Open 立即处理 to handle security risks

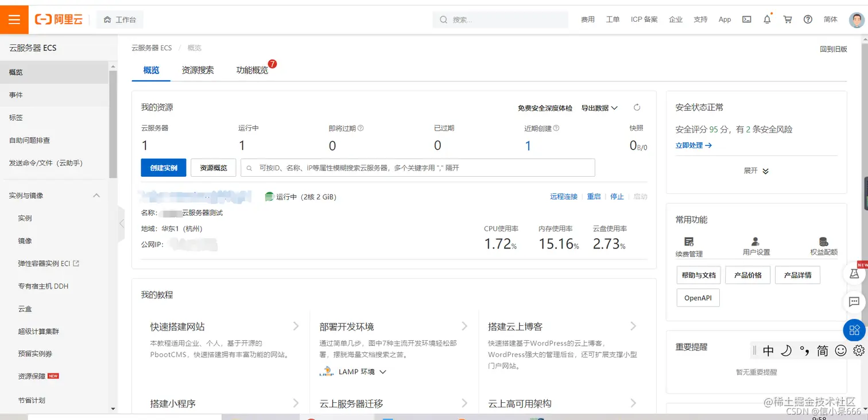click(x=694, y=145)
